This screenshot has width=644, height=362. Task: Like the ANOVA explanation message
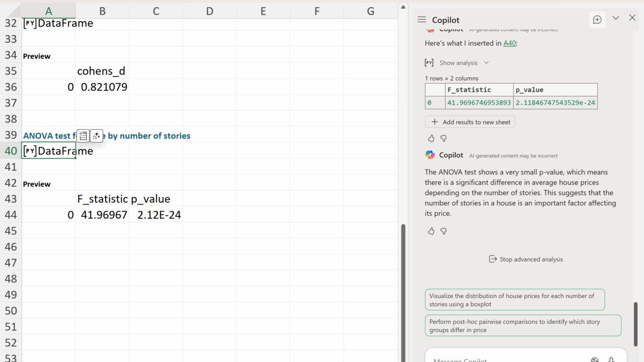pos(431,231)
